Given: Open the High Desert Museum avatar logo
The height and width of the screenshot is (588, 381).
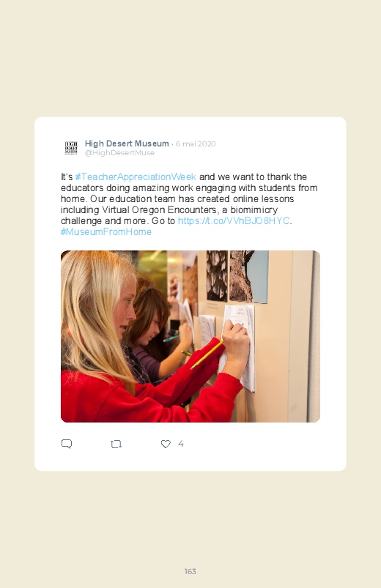Looking at the screenshot, I should pyautogui.click(x=71, y=148).
